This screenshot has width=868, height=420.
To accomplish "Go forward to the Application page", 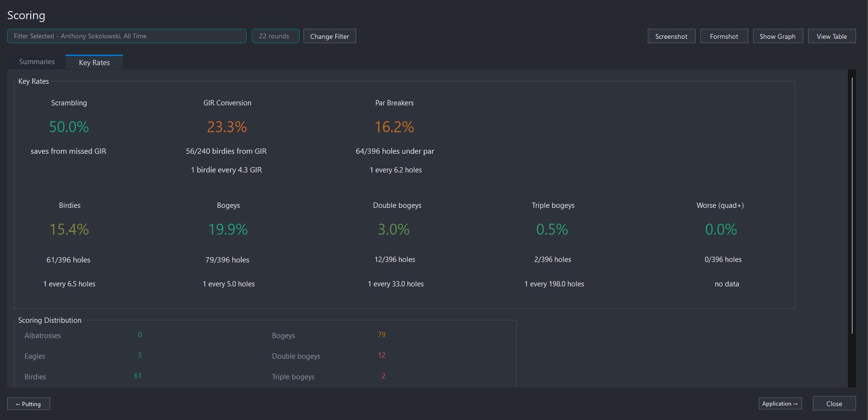I will [x=780, y=404].
